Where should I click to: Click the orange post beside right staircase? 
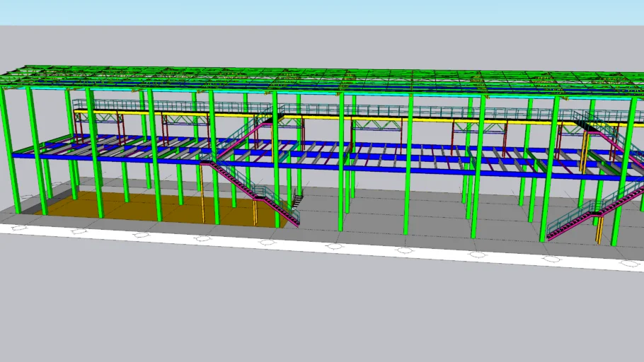599,228
